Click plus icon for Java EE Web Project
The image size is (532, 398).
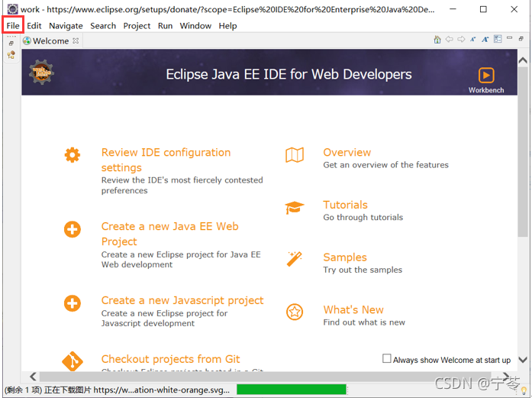(73, 229)
